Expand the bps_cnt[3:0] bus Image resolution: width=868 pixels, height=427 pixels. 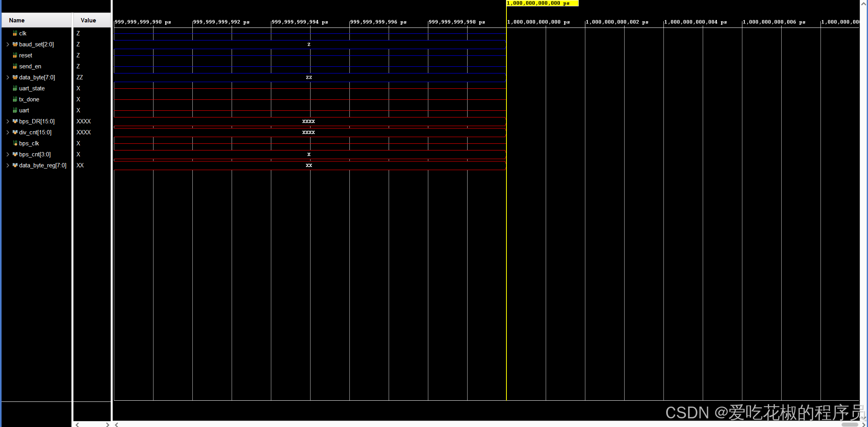[7, 154]
